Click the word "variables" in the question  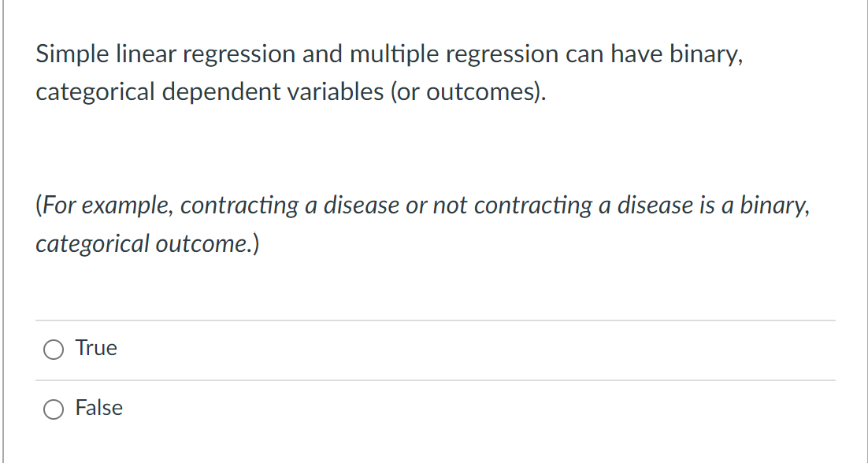(x=334, y=92)
